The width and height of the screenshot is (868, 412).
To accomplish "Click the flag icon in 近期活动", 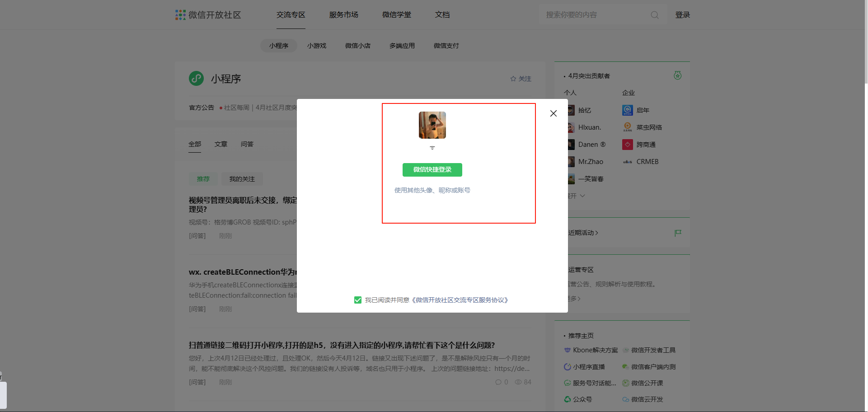I will click(x=678, y=233).
